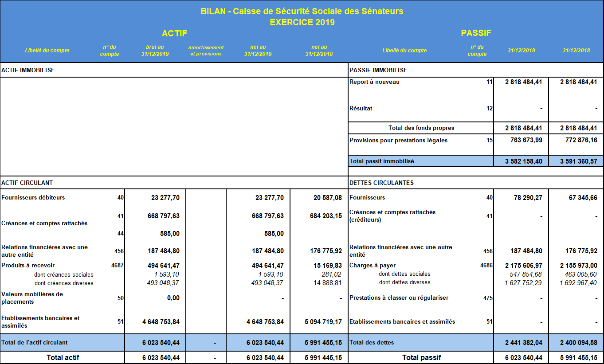Select the yellow PASSIF heading

tap(476, 33)
